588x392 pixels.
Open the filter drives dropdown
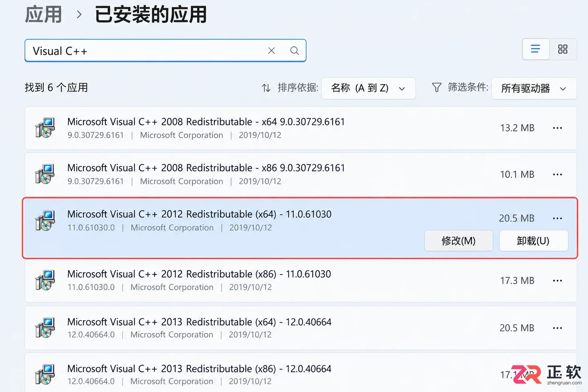(x=534, y=88)
